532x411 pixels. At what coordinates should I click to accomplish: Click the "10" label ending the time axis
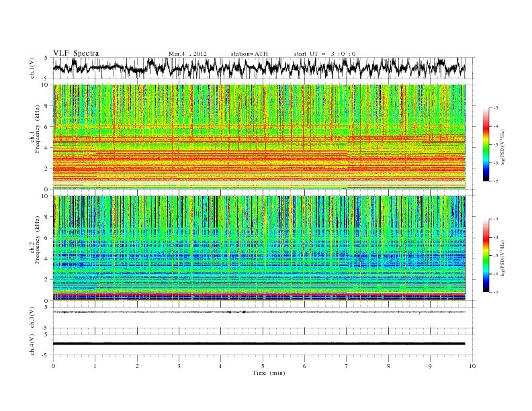[x=472, y=366]
